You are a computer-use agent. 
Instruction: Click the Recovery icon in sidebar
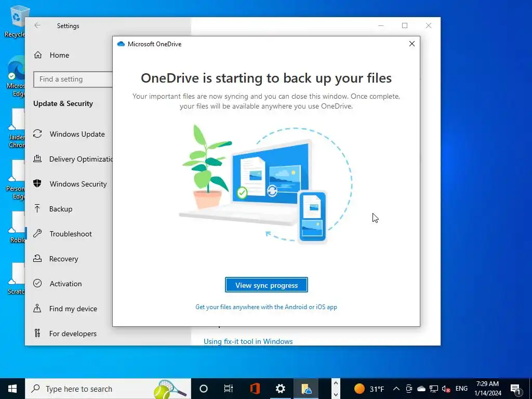point(37,258)
